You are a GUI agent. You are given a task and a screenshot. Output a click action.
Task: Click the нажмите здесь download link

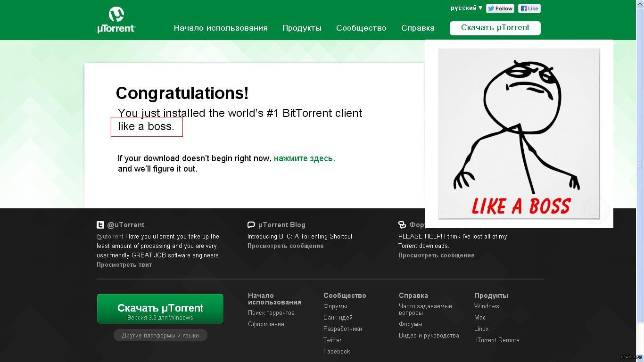[304, 158]
